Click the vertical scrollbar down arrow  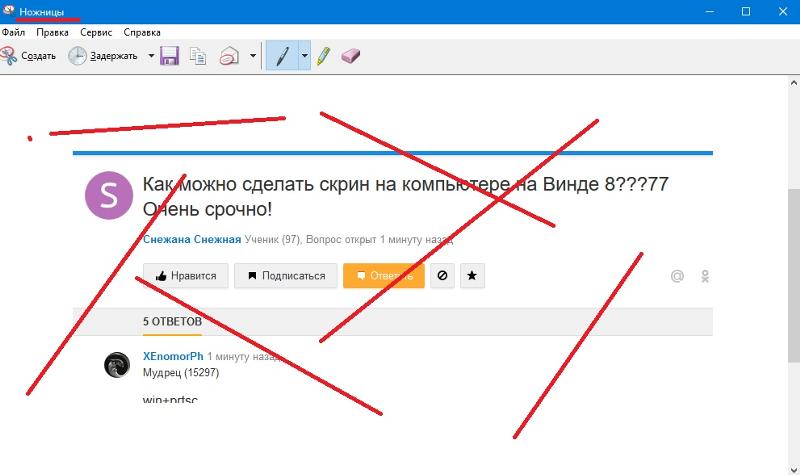click(793, 469)
